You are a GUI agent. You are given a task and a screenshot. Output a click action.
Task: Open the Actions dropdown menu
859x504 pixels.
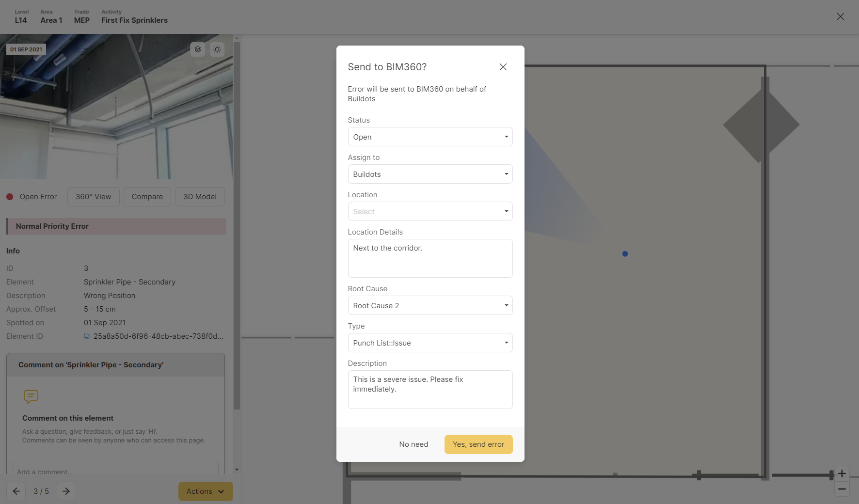[206, 491]
